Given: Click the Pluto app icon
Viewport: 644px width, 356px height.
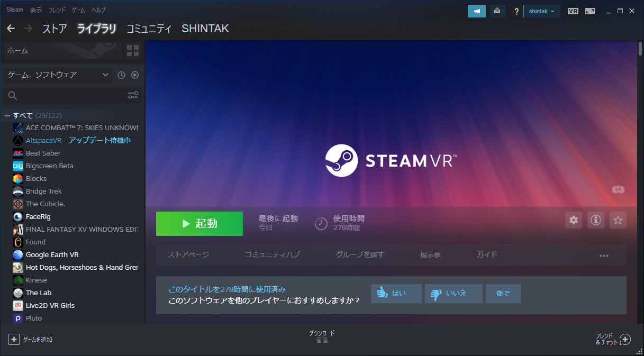Looking at the screenshot, I should pos(18,318).
